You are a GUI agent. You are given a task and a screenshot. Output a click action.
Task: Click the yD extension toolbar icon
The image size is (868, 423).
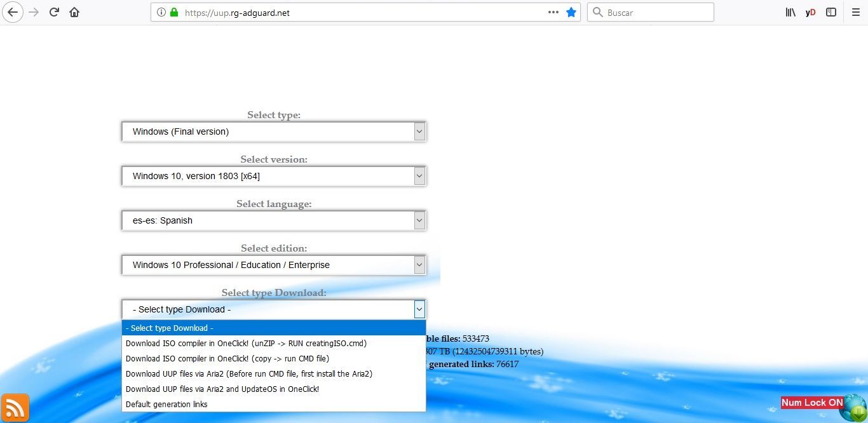(810, 12)
